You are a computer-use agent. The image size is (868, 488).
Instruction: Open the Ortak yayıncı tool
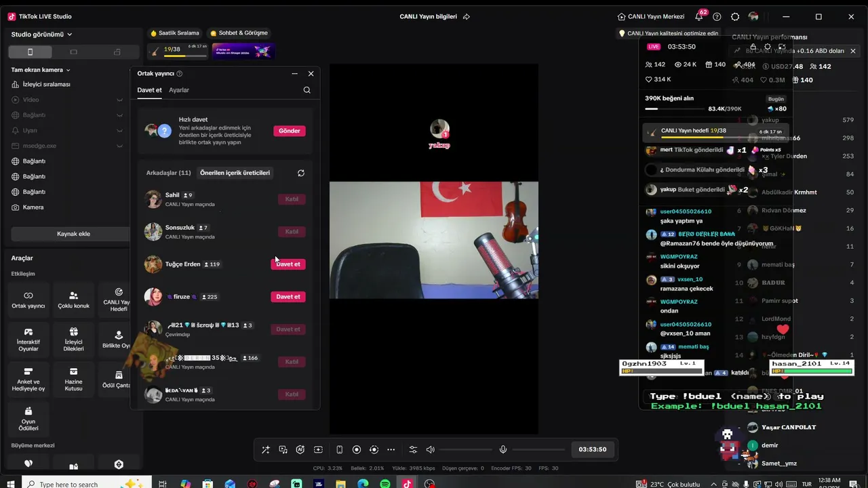coord(28,300)
